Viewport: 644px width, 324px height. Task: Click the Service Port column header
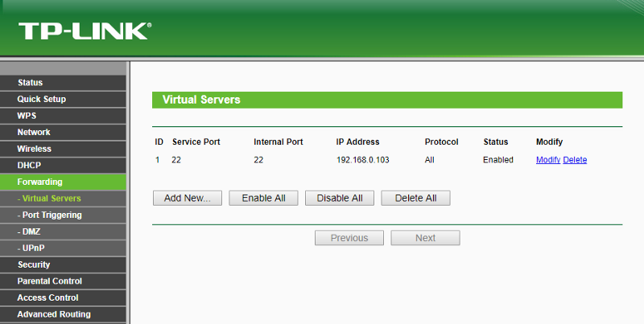(196, 142)
